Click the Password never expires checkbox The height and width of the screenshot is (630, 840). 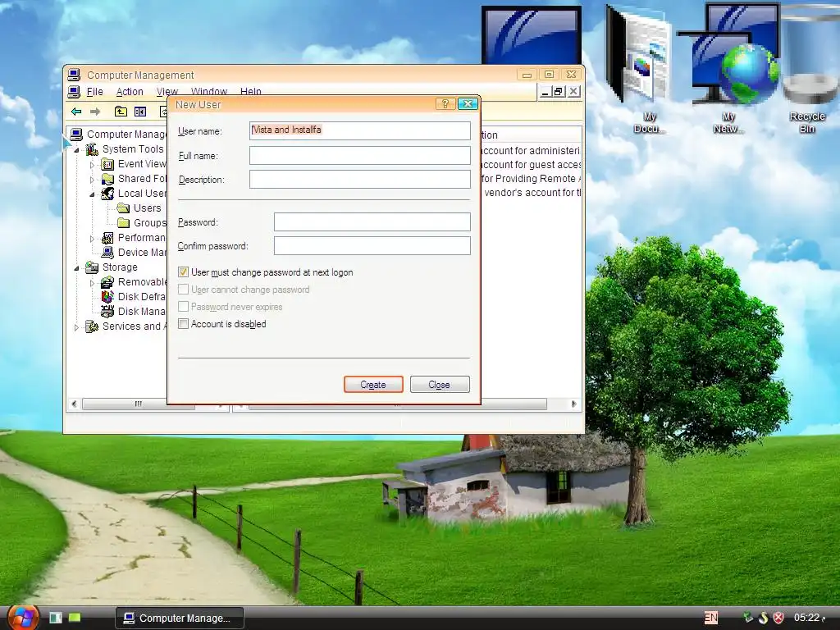click(x=183, y=307)
